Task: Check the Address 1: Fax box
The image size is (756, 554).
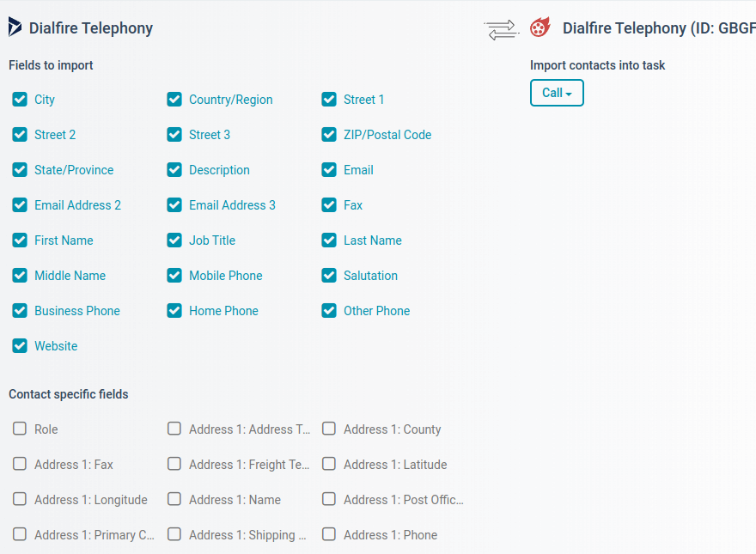Action: tap(20, 464)
